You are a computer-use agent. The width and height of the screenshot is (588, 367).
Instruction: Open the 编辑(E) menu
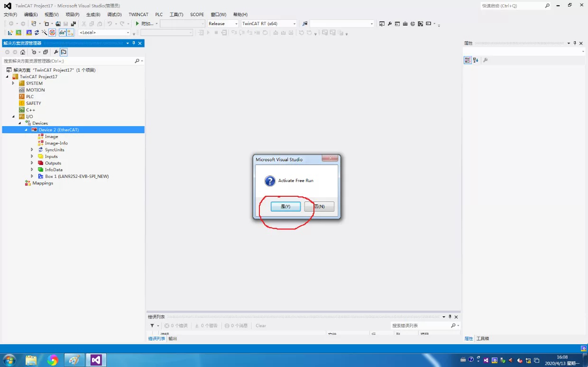[x=31, y=15]
